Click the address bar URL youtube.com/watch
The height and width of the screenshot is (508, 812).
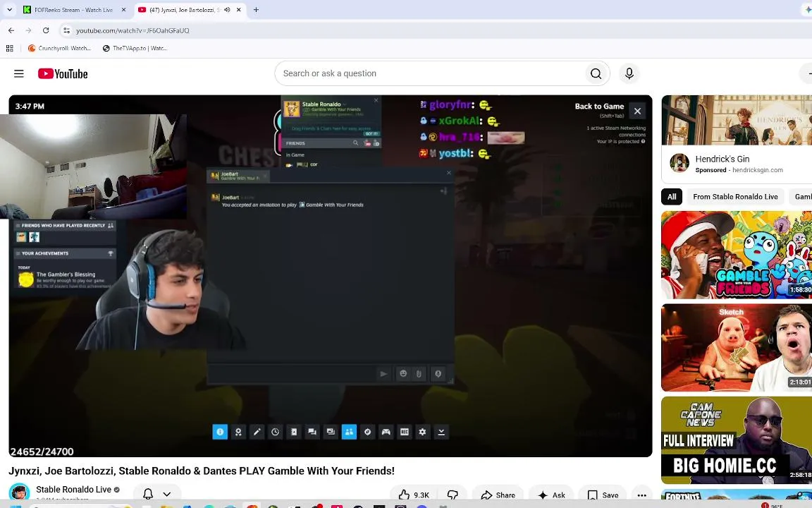click(x=133, y=30)
